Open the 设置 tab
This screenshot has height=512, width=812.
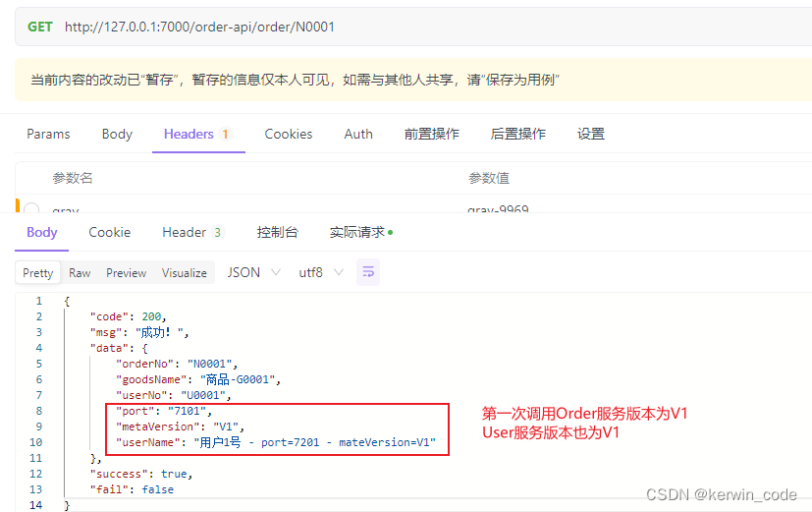(591, 135)
